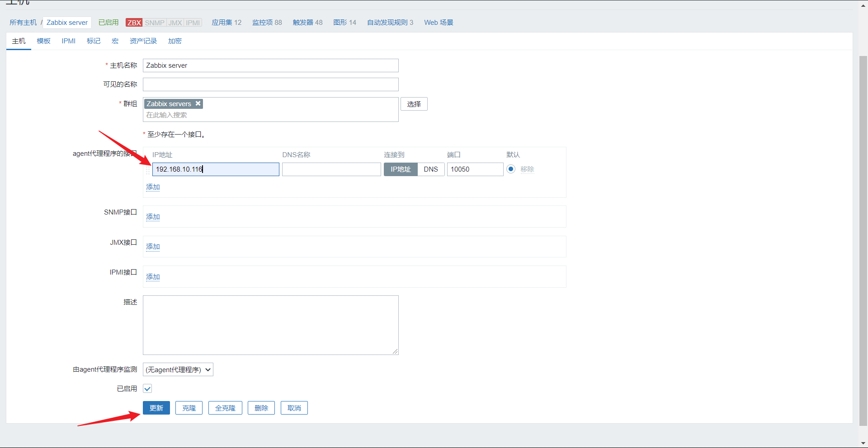Open 触发器 48 link
The height and width of the screenshot is (448, 868).
tap(308, 23)
